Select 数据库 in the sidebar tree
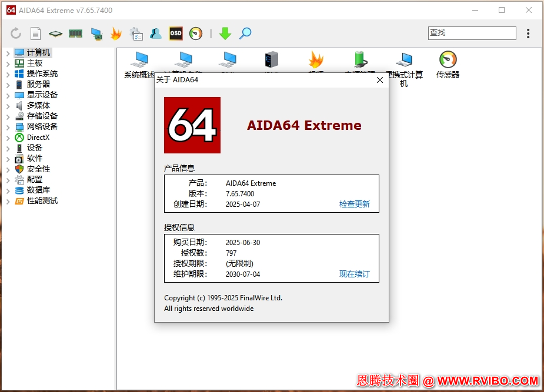Screen dimensions: 544x392 32,190
